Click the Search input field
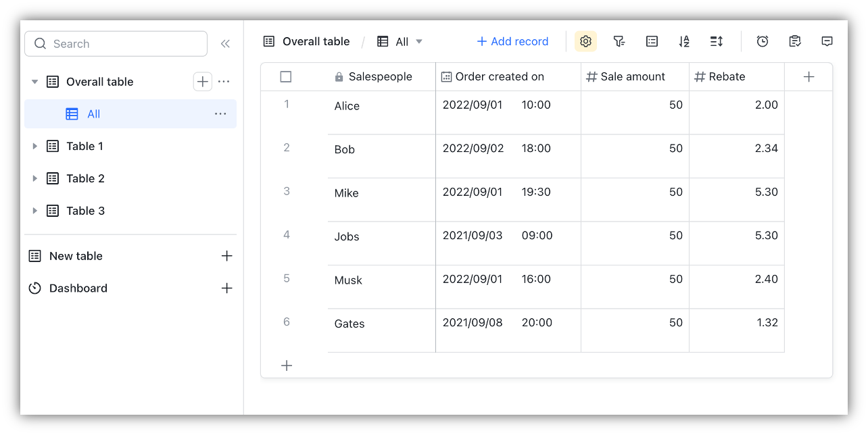The image size is (868, 435). 115,43
